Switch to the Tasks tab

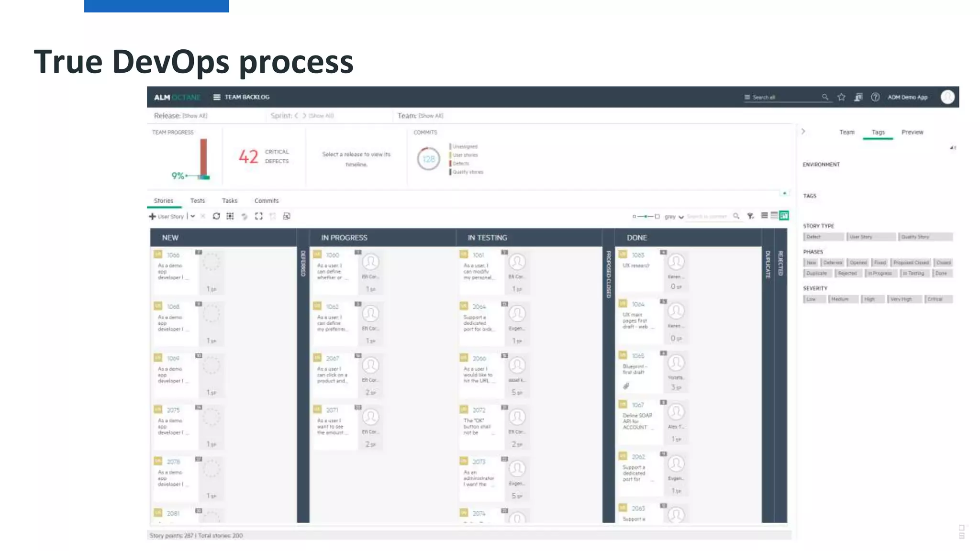[230, 201]
